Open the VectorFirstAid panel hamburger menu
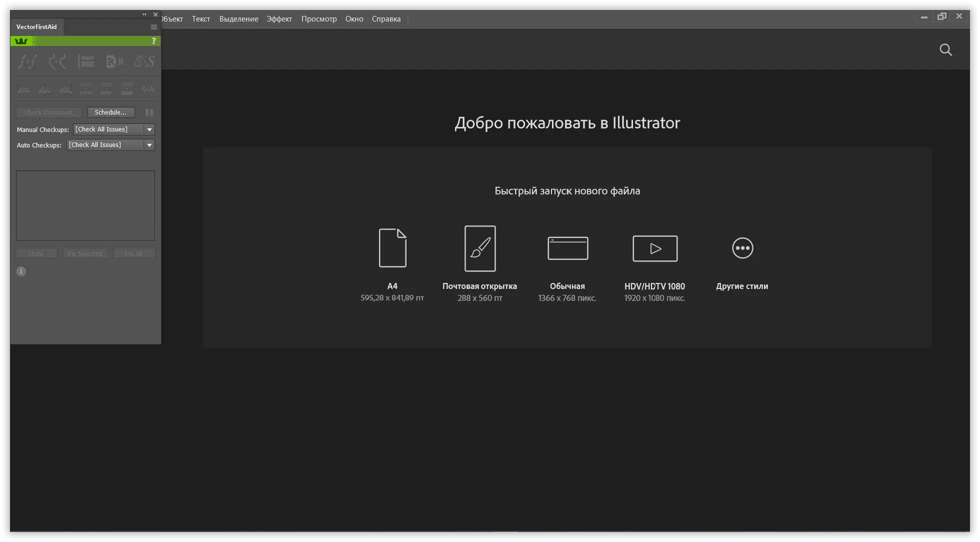The height and width of the screenshot is (542, 980). pyautogui.click(x=154, y=27)
